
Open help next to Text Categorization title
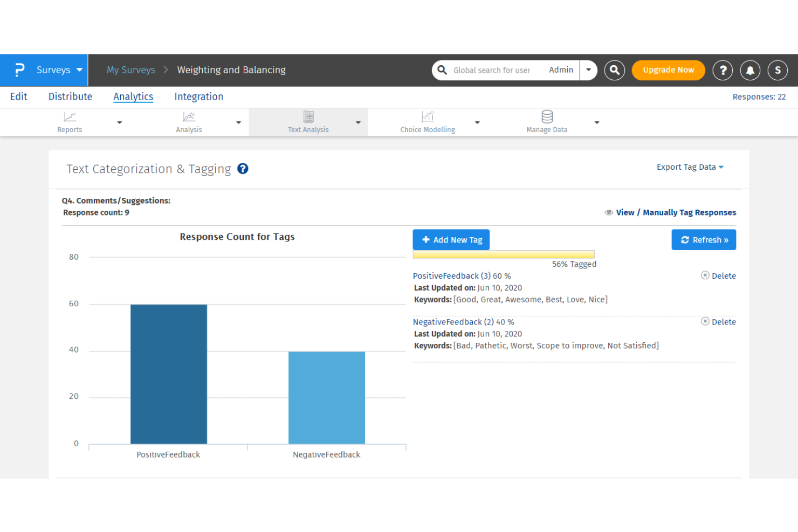click(x=243, y=169)
